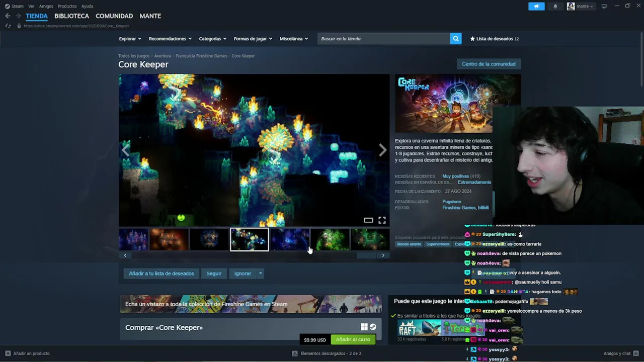Viewport: 644px width, 362px height.
Task: Click the magnifier search button
Action: 455,39
